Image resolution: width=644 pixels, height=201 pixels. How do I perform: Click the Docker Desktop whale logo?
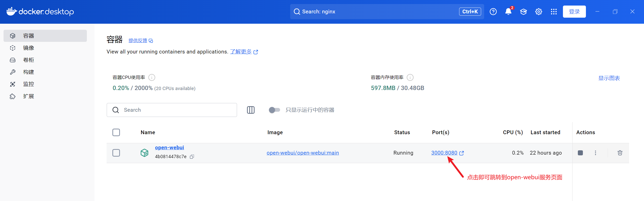pos(12,11)
